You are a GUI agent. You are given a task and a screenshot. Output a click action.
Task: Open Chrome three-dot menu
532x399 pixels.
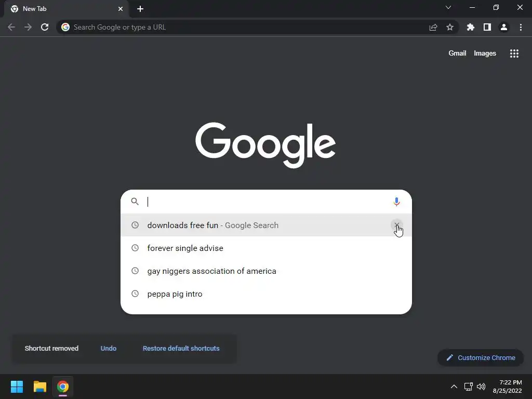pos(521,27)
